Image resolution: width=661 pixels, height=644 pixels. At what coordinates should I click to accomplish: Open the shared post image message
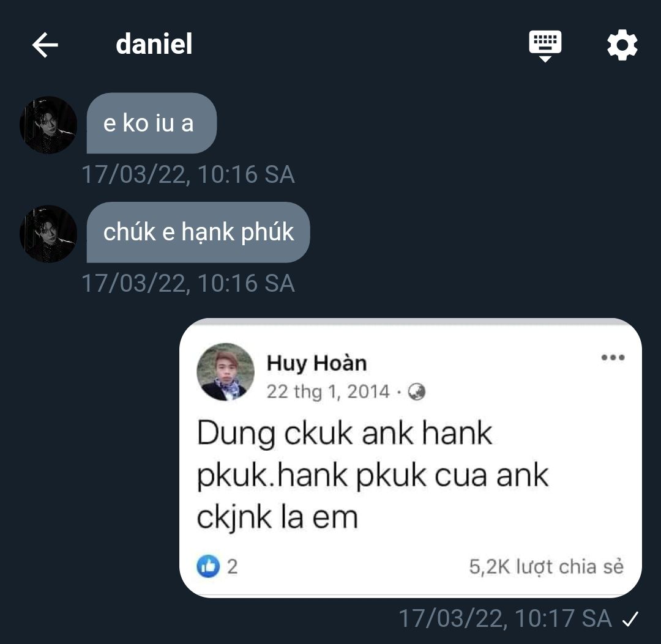pos(411,458)
